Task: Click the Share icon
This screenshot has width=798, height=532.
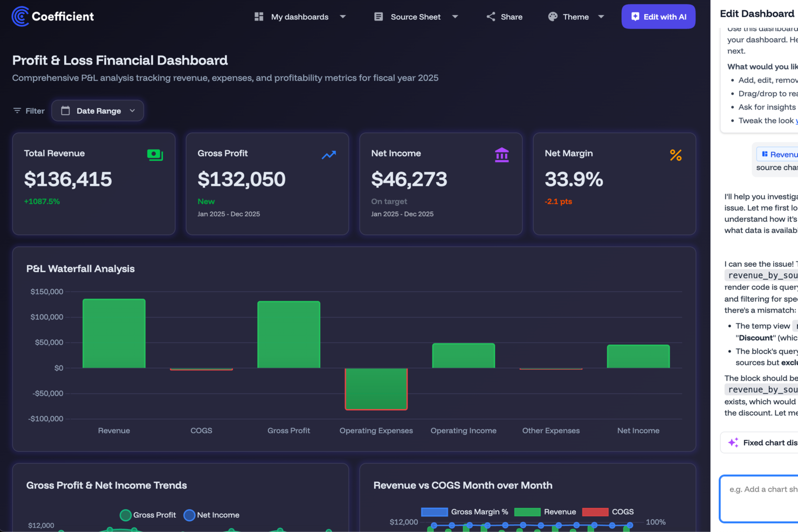Action: tap(490, 16)
